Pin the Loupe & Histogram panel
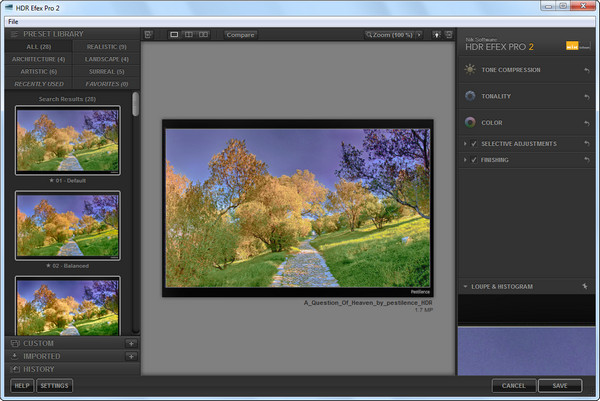This screenshot has height=401, width=600. pos(586,287)
